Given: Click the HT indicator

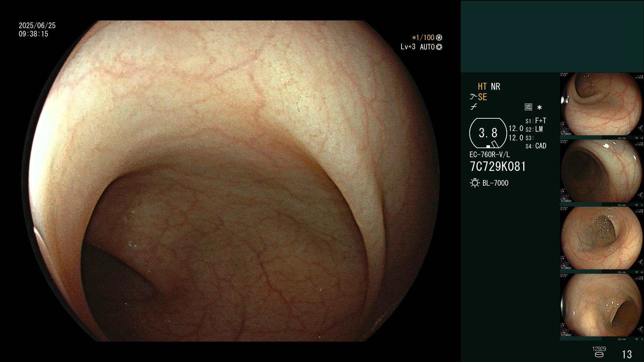Looking at the screenshot, I should (x=482, y=86).
